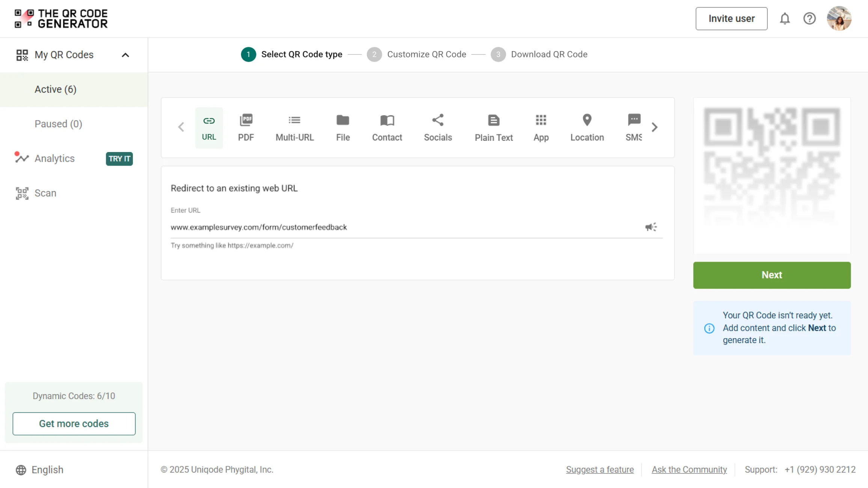Pick the Socials QR code type

coord(438,128)
